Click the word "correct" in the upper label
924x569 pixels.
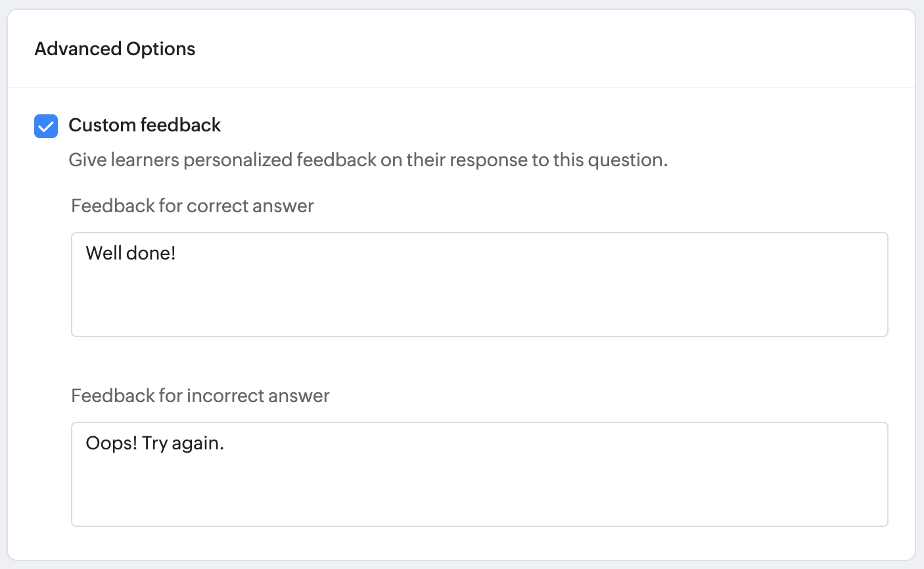(x=217, y=206)
